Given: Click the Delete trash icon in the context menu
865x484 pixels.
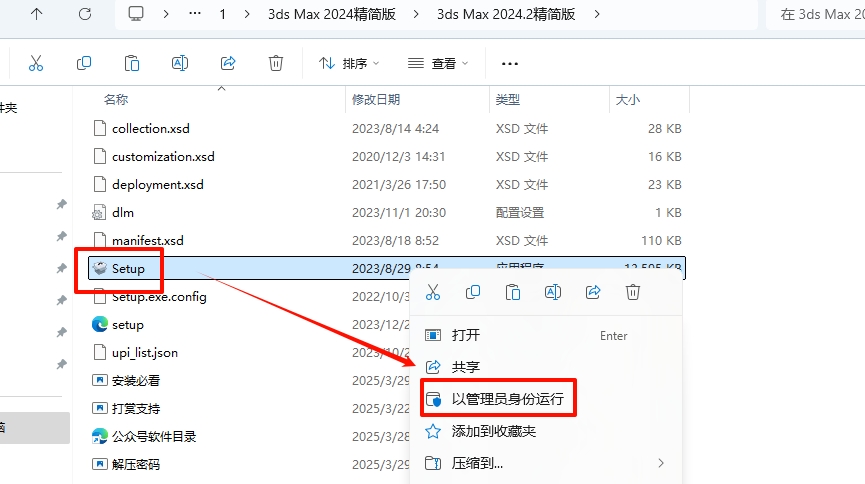Looking at the screenshot, I should pos(632,292).
